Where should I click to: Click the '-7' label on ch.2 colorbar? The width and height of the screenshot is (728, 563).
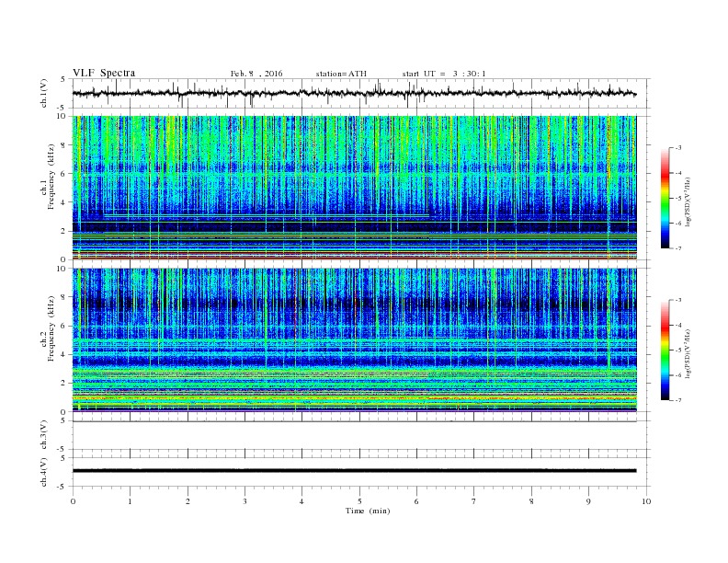pyautogui.click(x=678, y=400)
